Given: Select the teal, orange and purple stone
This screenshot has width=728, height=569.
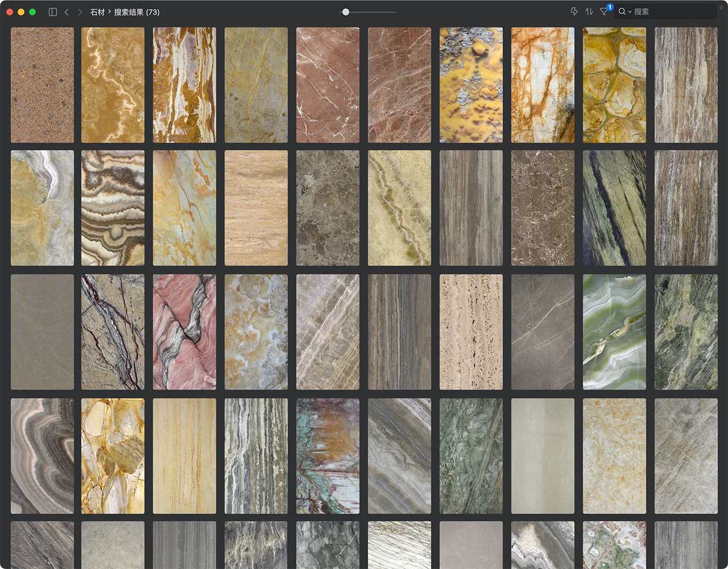Looking at the screenshot, I should point(328,456).
